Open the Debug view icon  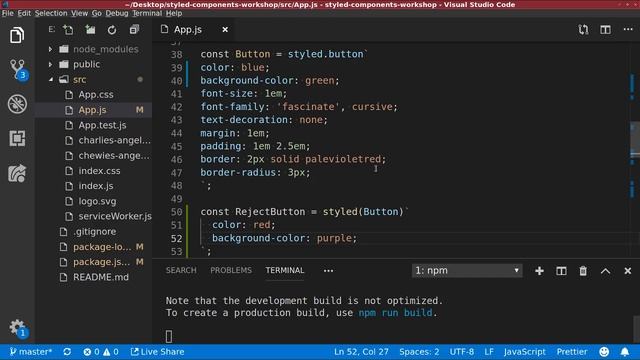pos(17,104)
